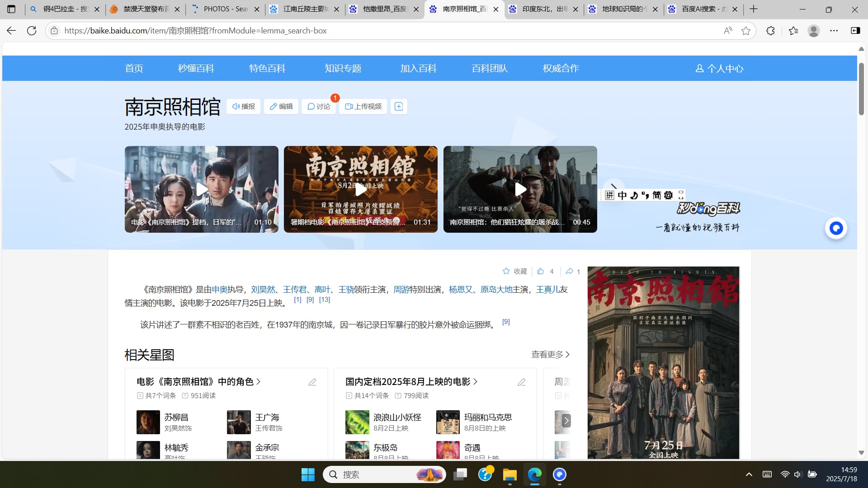Play the 01:10 movie trailer video
Viewport: 868px width, 488px height.
pos(202,189)
